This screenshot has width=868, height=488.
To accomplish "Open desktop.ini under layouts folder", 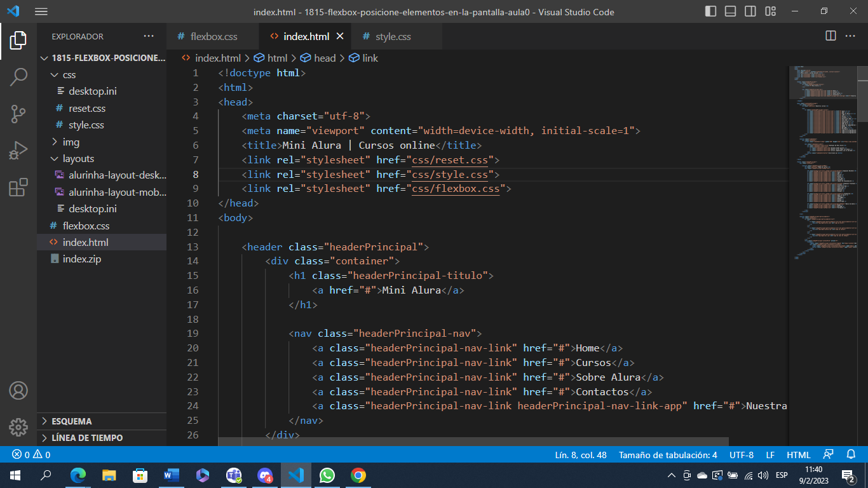I will coord(102,208).
